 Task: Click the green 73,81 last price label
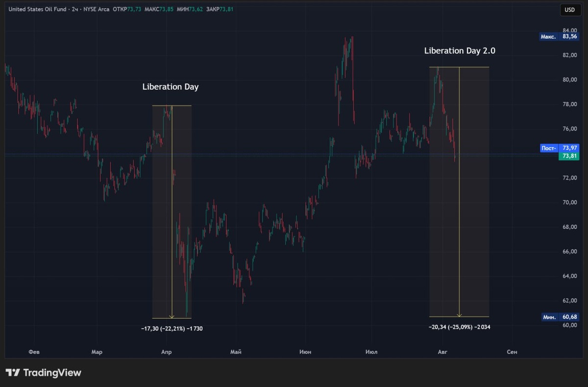568,156
